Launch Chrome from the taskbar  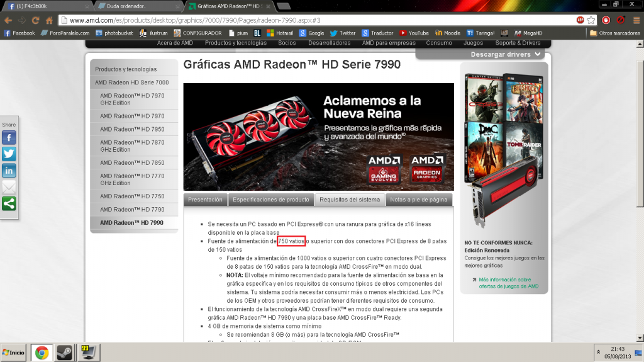(x=42, y=353)
